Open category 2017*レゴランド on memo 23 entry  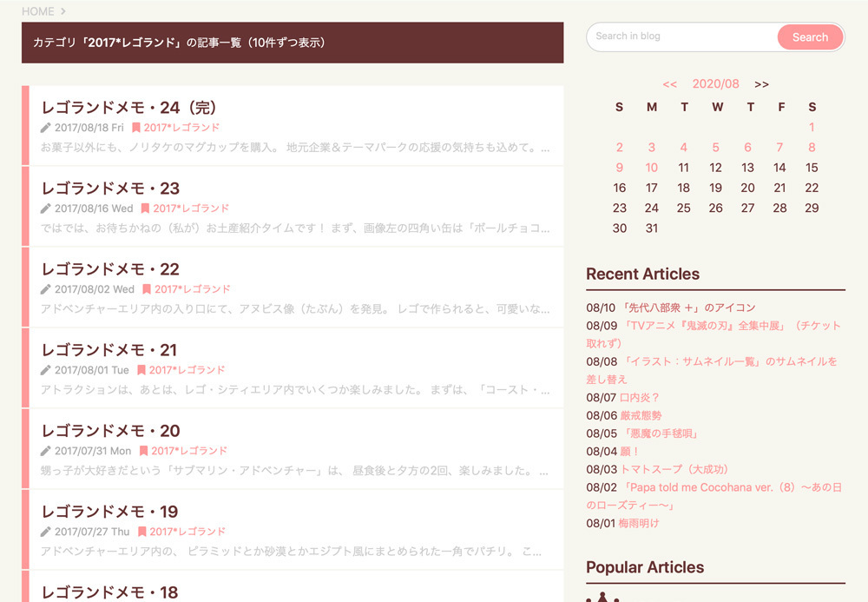click(x=191, y=208)
